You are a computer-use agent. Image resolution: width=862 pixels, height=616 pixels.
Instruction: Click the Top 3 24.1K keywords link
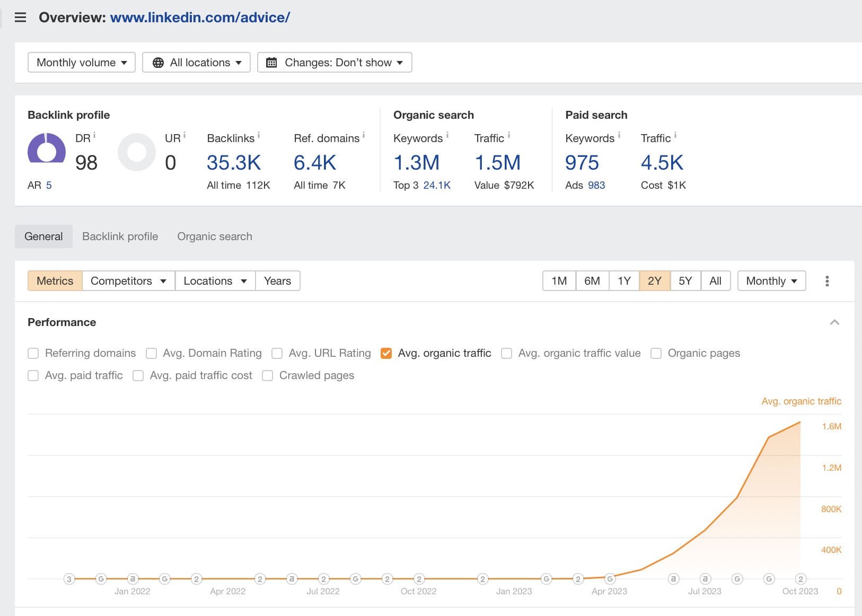pos(437,185)
